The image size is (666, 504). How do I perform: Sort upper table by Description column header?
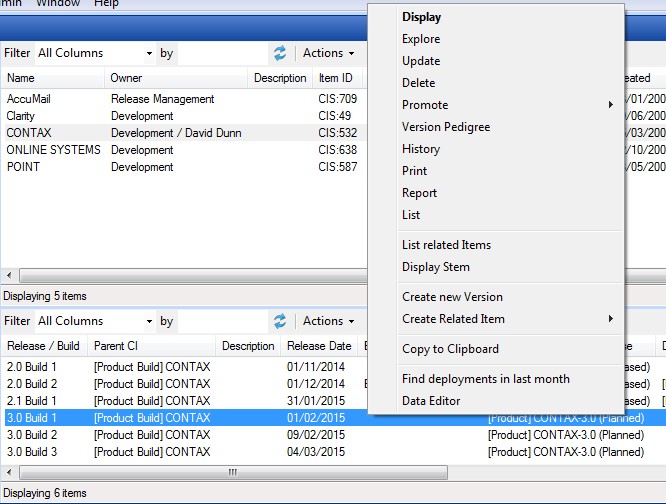pyautogui.click(x=280, y=78)
